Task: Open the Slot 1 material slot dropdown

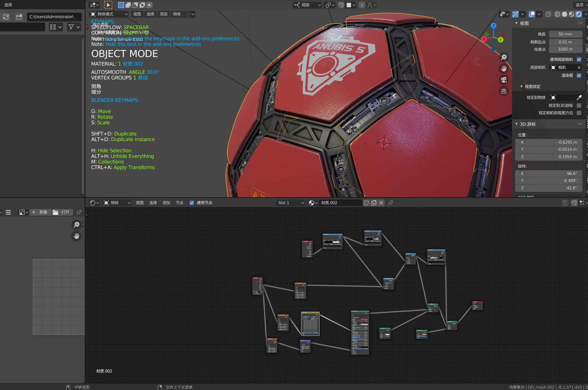Action: (291, 203)
